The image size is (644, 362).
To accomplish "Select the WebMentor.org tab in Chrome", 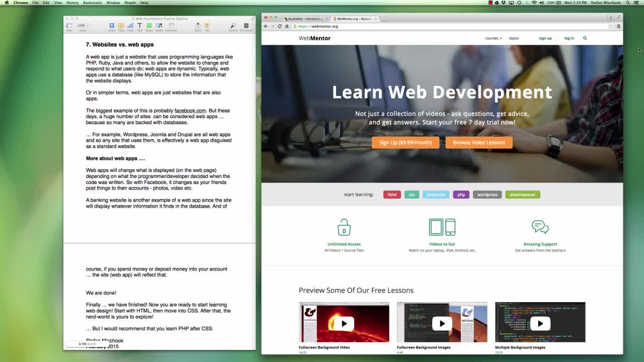I will pyautogui.click(x=355, y=19).
